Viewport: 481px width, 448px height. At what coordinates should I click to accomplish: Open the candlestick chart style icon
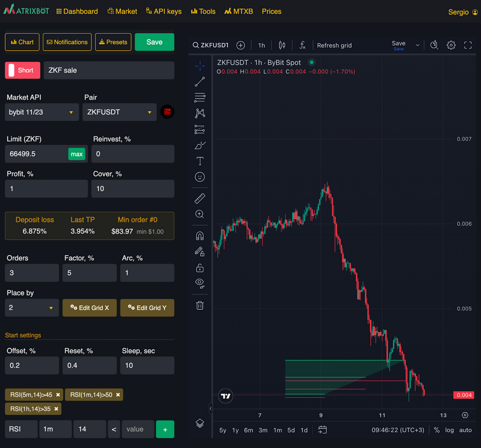click(282, 45)
